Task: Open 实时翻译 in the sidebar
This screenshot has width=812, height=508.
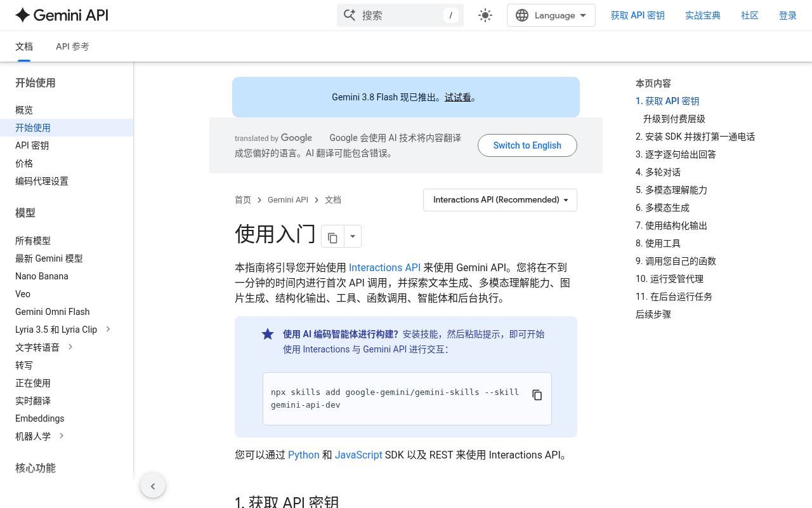Action: click(33, 401)
